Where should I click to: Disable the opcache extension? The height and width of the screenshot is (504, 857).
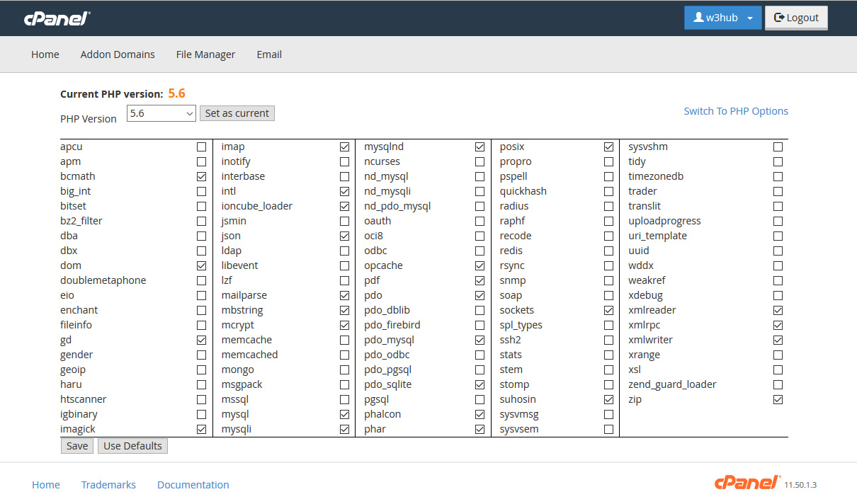click(480, 265)
